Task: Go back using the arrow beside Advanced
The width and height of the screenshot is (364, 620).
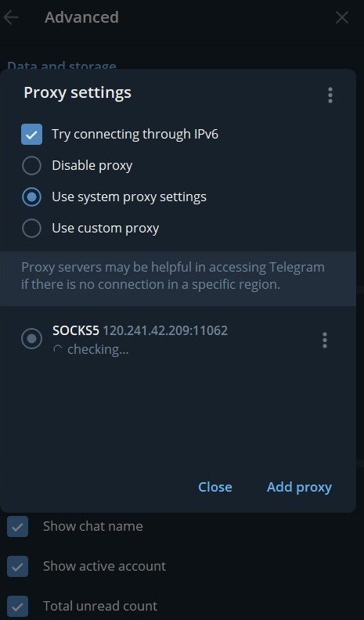Action: 11,17
